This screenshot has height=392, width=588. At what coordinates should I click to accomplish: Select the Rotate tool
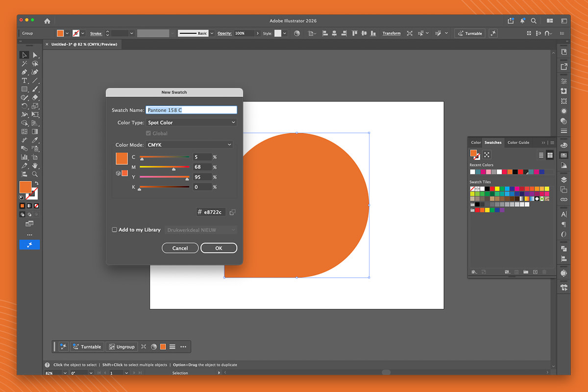24,106
